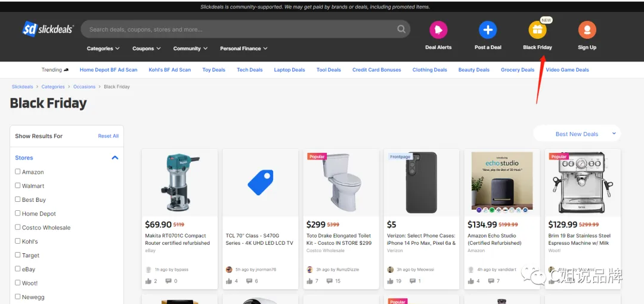Click RumzDizzle's avatar on toilet deal
The width and height of the screenshot is (644, 304).
[x=310, y=269]
